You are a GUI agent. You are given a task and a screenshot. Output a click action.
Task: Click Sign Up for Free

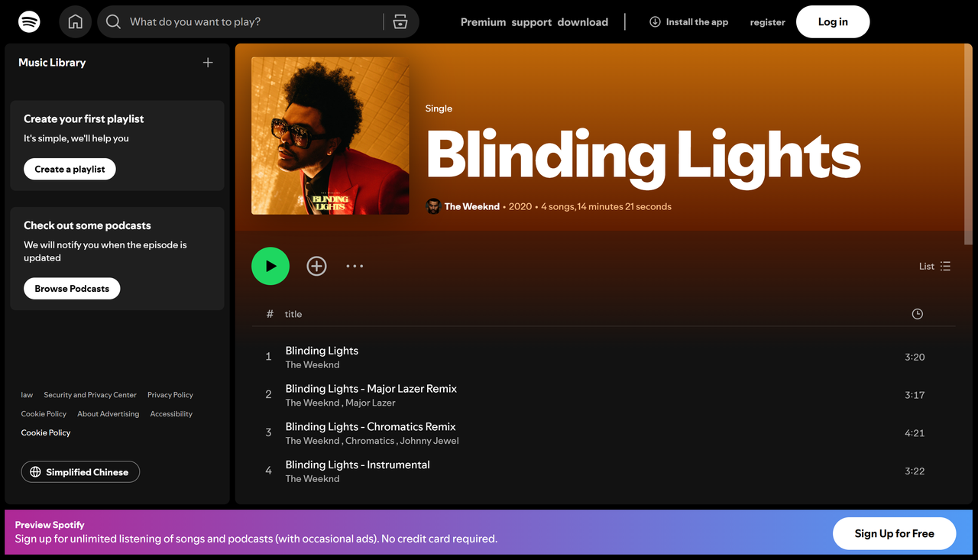(894, 533)
